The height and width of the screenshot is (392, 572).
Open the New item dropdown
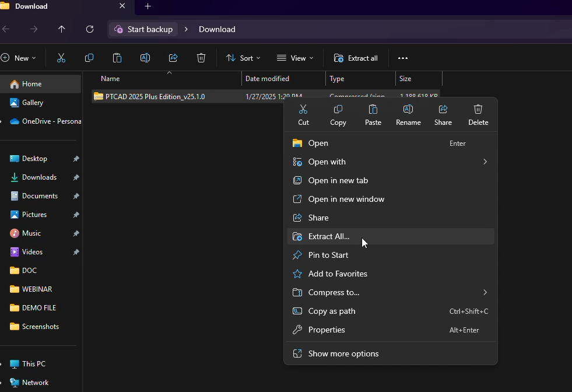(x=19, y=58)
